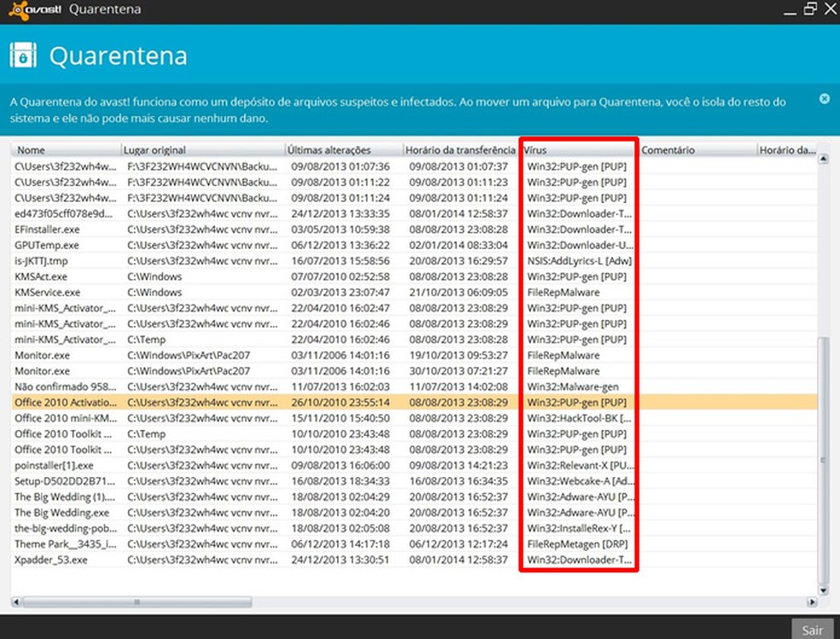Sort by the Comentário column header
The width and height of the screenshot is (840, 639).
[698, 150]
